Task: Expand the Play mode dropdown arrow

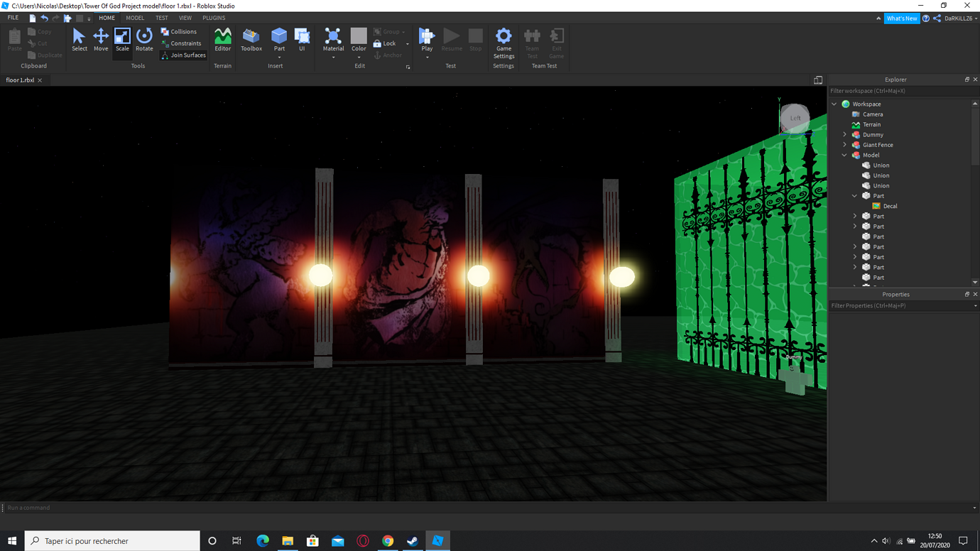Action: pos(427,57)
